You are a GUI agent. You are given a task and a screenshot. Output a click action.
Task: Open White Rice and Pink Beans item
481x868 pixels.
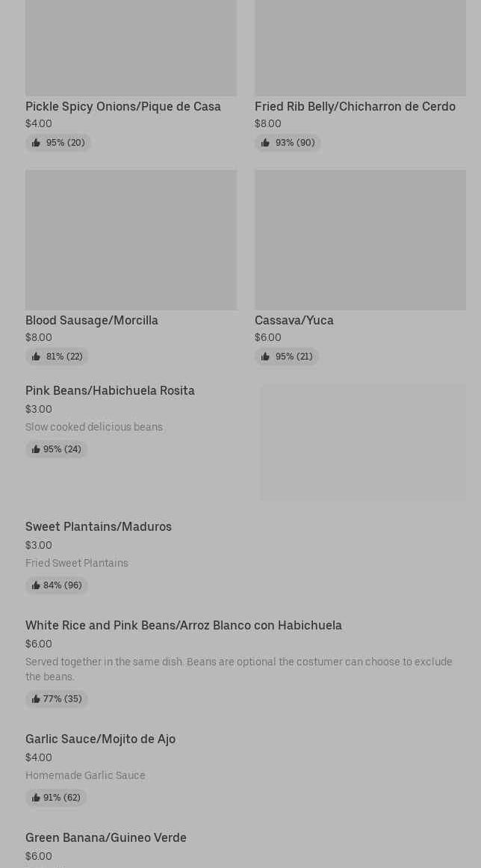pyautogui.click(x=184, y=625)
